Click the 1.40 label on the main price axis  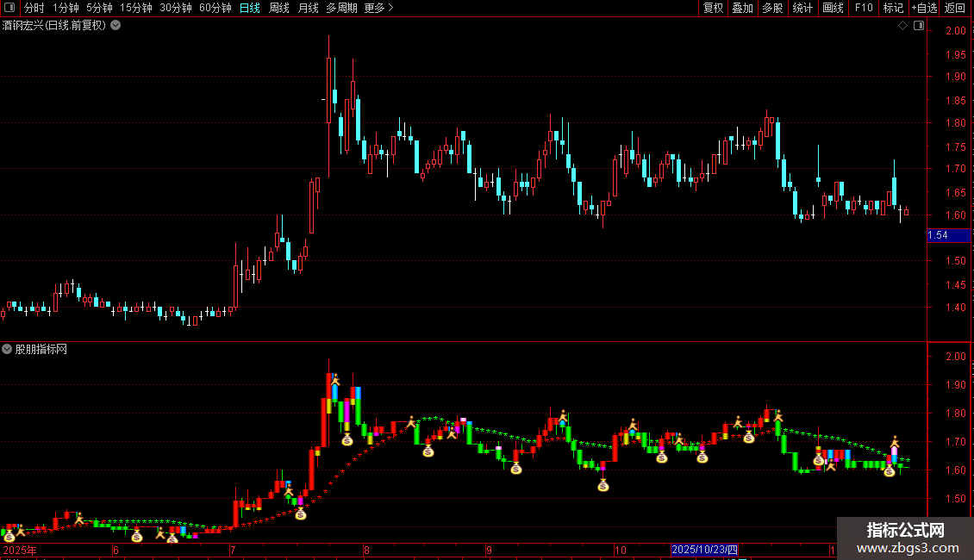955,307
